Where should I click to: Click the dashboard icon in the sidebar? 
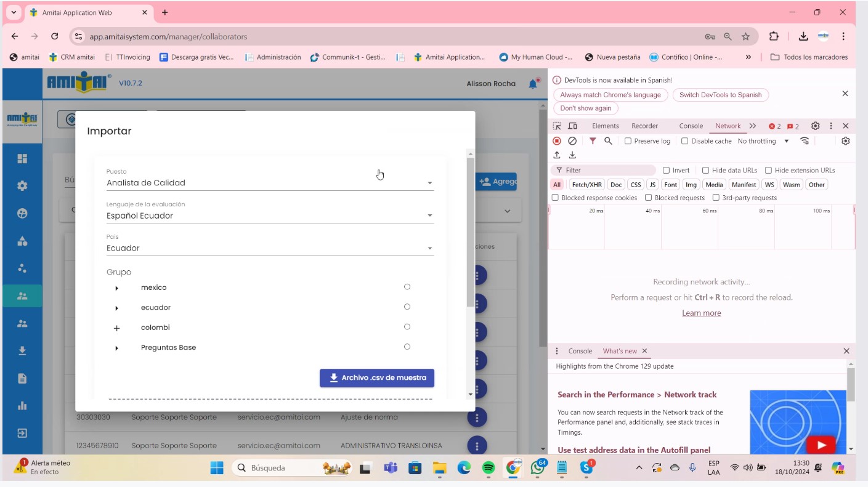(x=22, y=158)
